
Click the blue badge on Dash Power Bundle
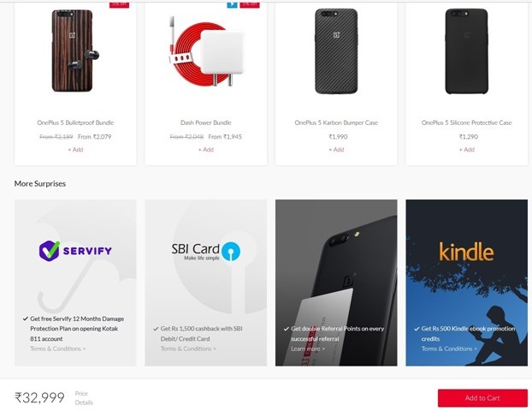(x=232, y=4)
